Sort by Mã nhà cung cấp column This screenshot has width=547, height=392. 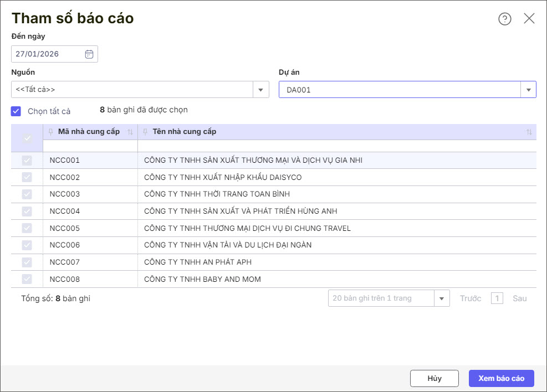130,132
